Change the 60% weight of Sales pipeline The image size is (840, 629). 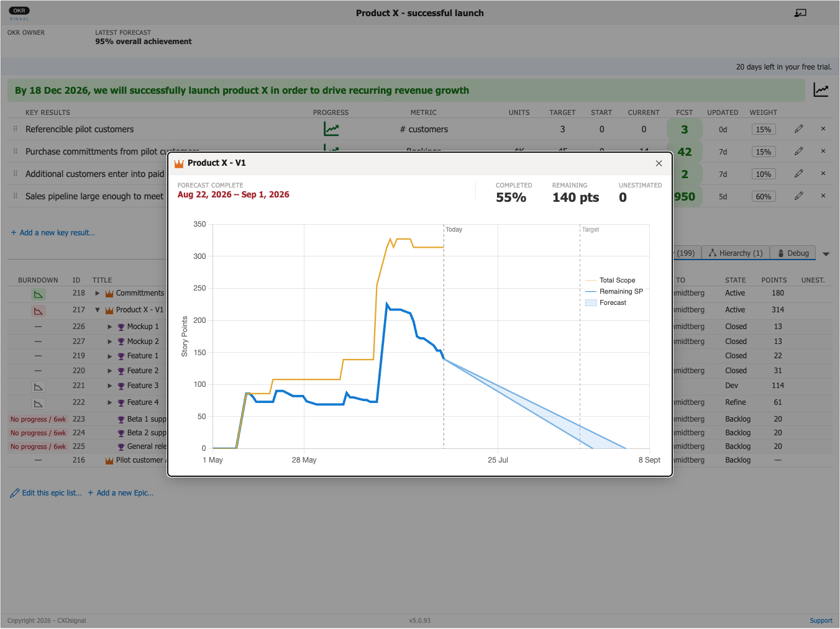click(764, 197)
